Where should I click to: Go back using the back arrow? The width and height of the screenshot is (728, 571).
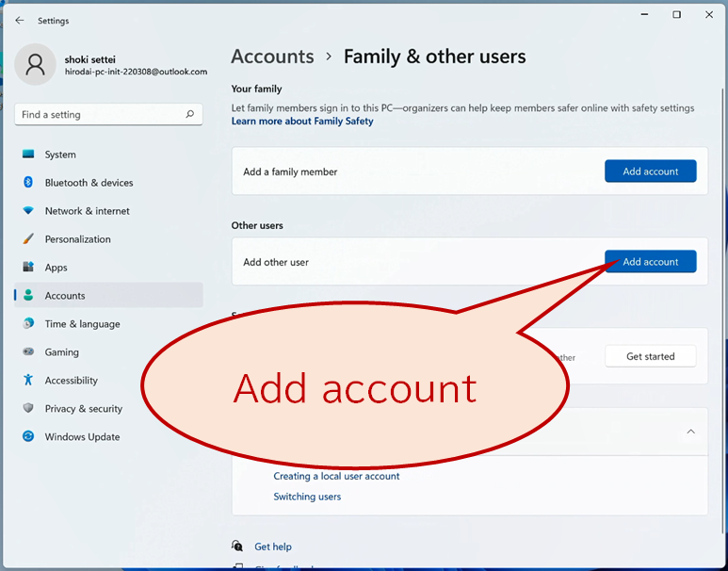click(19, 21)
